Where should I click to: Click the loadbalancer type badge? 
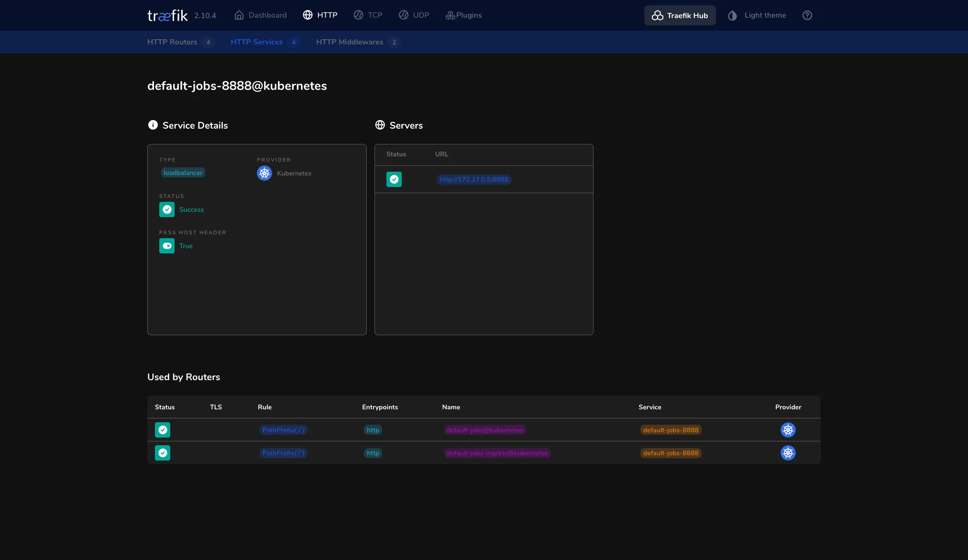tap(183, 173)
